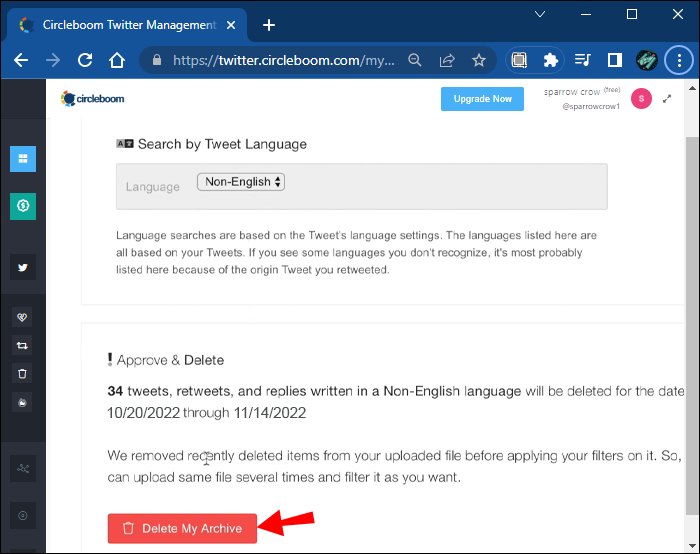Open the Chrome profile avatar

point(646,60)
